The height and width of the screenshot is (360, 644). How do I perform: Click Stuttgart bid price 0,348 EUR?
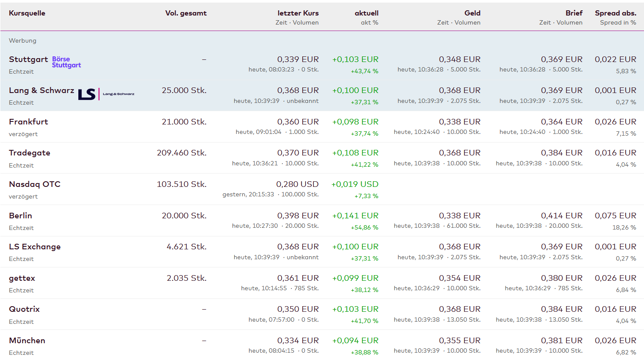click(x=460, y=59)
